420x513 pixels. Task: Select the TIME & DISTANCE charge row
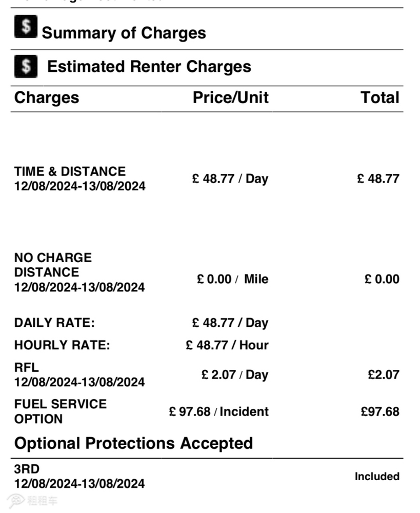pyautogui.click(x=207, y=179)
